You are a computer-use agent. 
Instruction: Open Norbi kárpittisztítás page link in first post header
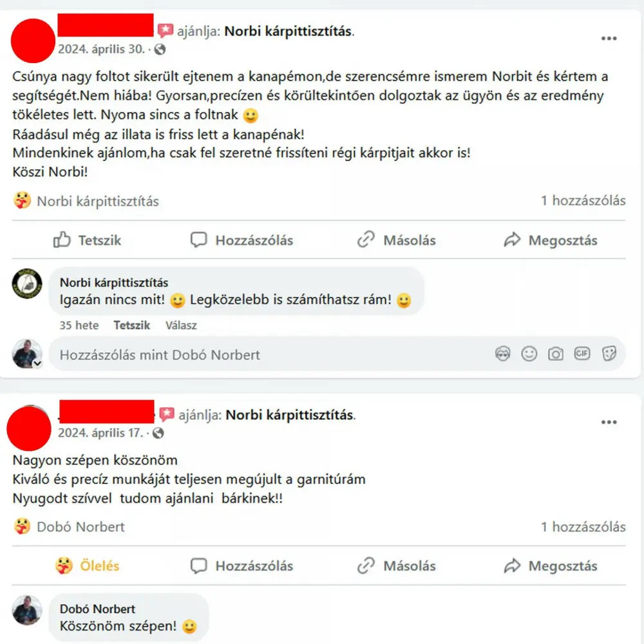(x=287, y=31)
